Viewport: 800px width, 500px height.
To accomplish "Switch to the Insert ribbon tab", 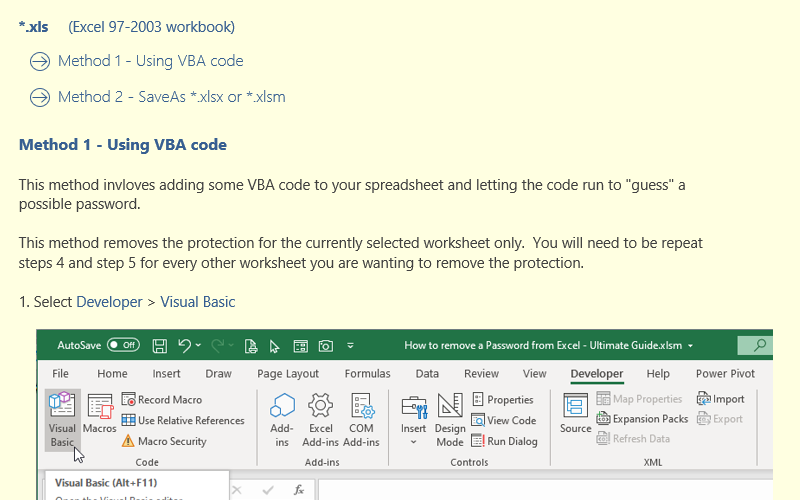I will tap(166, 373).
